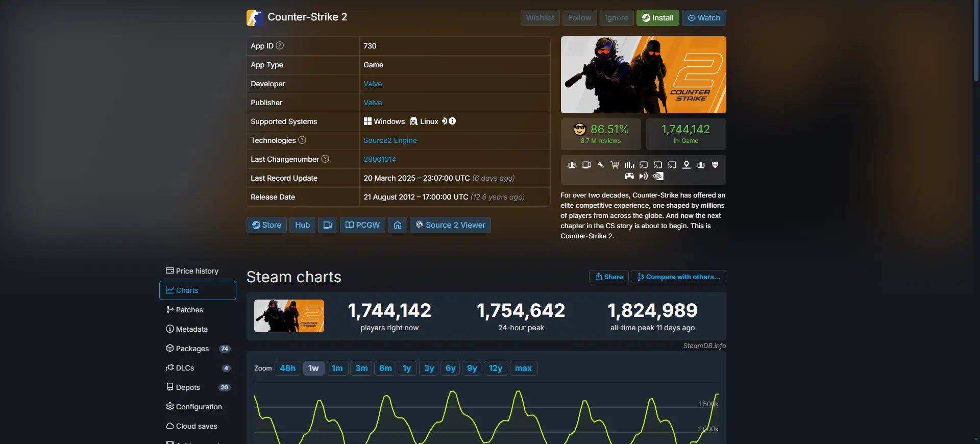Open the DLCs section in the sidebar
The image size is (980, 444).
point(198,368)
